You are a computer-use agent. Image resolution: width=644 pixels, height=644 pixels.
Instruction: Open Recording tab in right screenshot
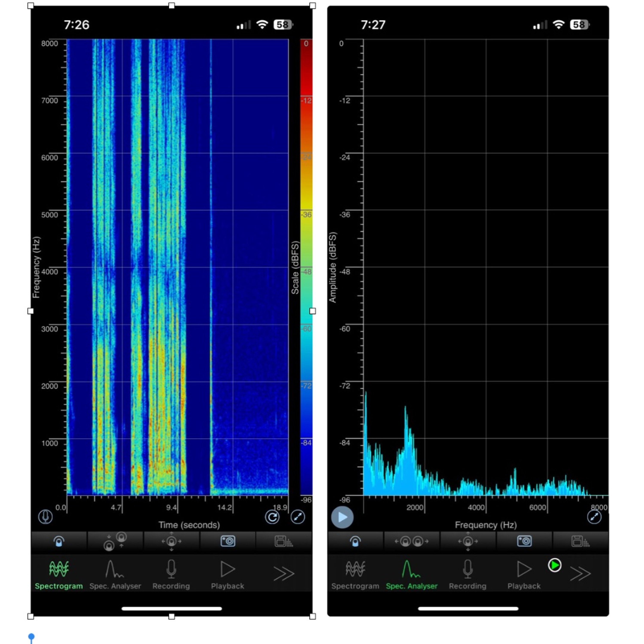[x=467, y=575]
